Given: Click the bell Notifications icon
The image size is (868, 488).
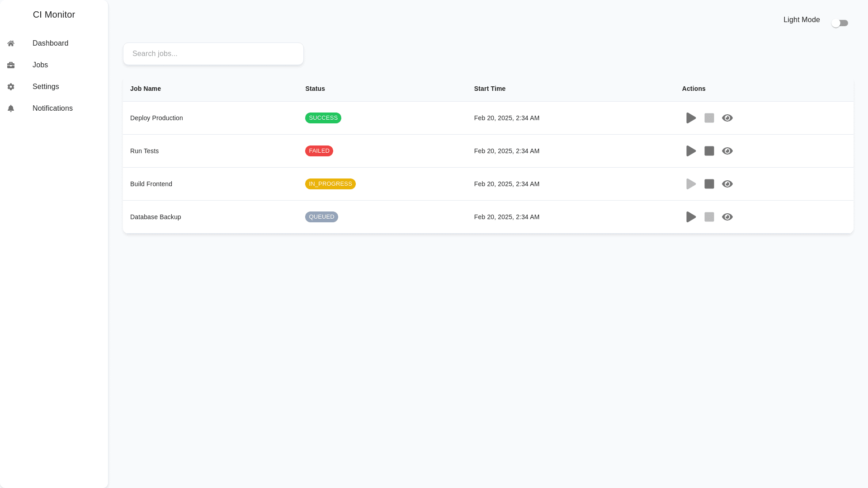Looking at the screenshot, I should point(11,108).
